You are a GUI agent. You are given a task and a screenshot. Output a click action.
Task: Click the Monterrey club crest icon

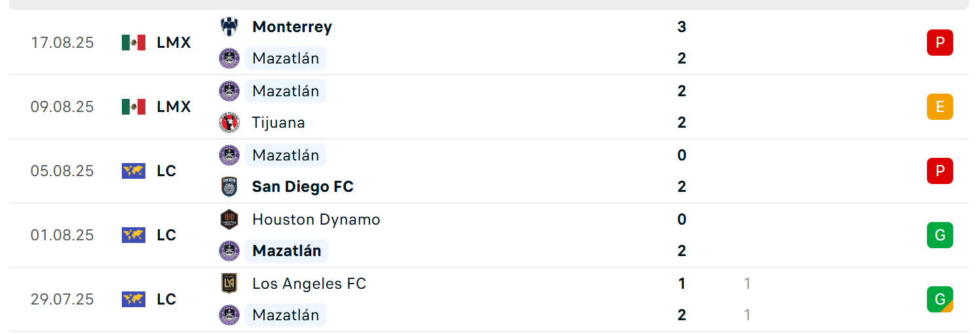pos(229,27)
